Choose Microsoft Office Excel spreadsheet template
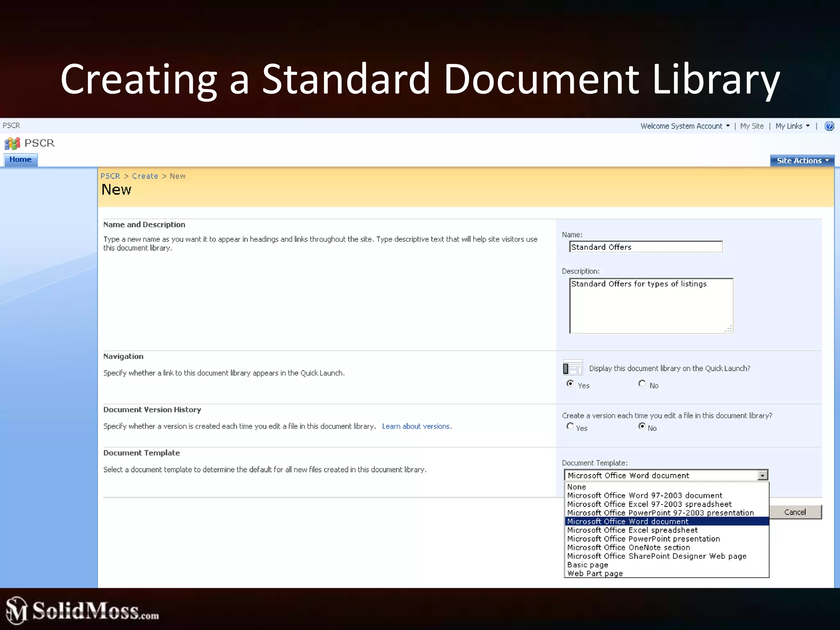This screenshot has width=840, height=630. coord(632,530)
